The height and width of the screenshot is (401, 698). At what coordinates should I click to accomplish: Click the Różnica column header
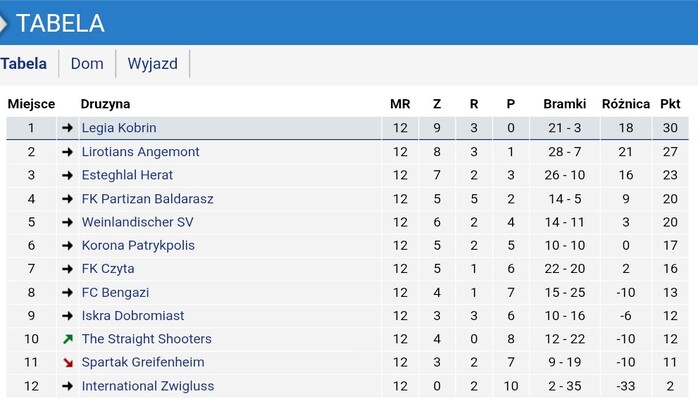pyautogui.click(x=625, y=104)
